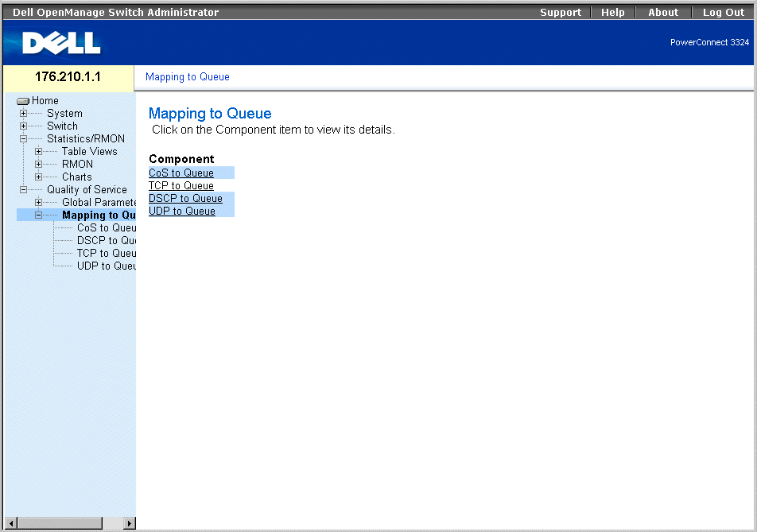
Task: Expand the Charts tree node
Action: point(39,177)
